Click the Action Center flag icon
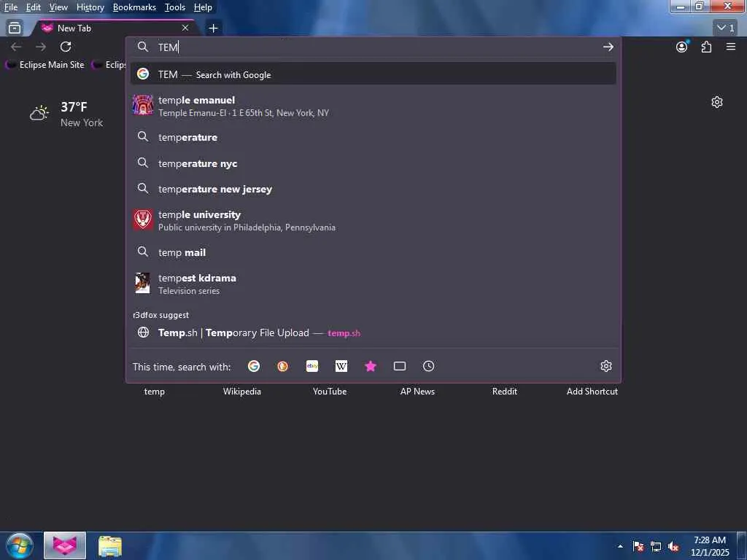This screenshot has height=560, width=747. [638, 546]
